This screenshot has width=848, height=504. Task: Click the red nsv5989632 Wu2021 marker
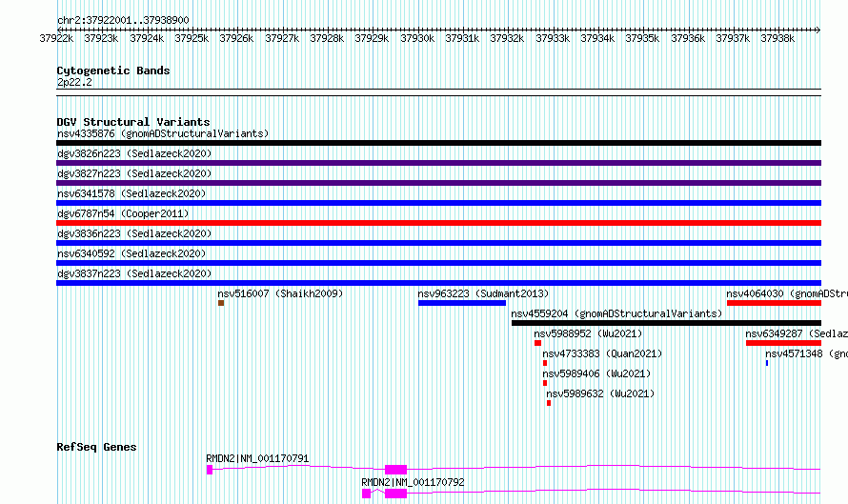[x=549, y=403]
